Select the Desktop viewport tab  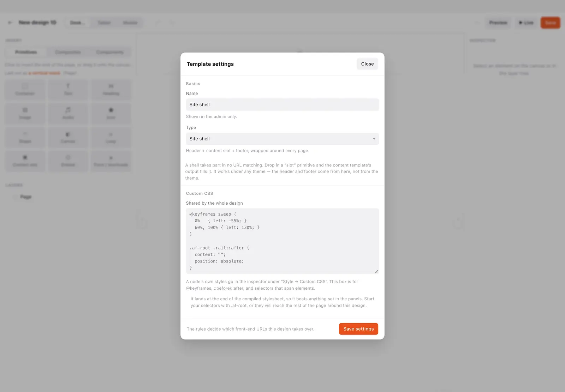(x=77, y=23)
